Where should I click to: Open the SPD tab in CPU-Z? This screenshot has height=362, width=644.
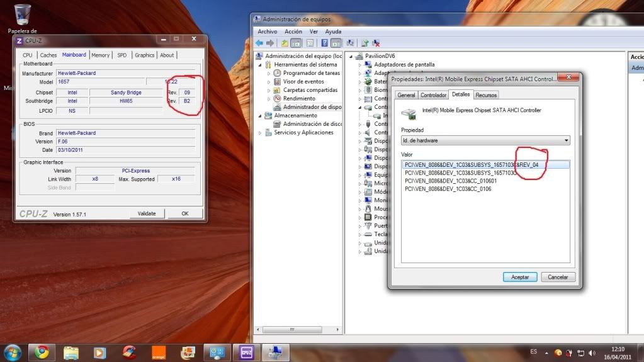[122, 55]
